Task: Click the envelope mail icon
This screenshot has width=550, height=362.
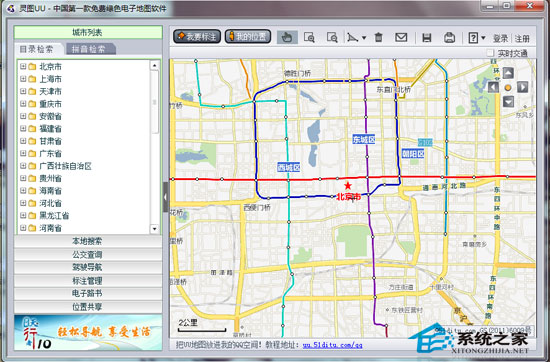Action: tap(401, 37)
